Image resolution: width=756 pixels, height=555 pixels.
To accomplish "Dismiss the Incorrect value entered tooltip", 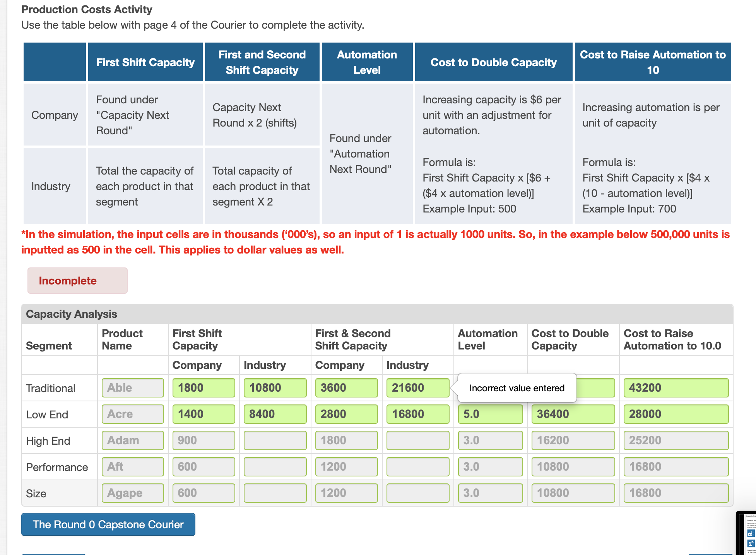I will click(517, 388).
